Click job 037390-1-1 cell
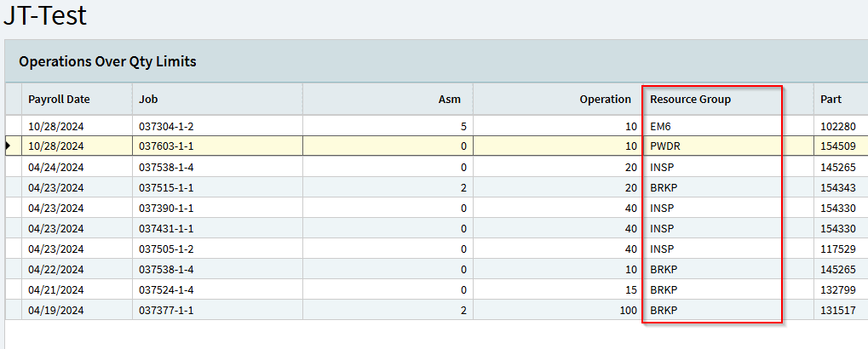 tap(217, 208)
